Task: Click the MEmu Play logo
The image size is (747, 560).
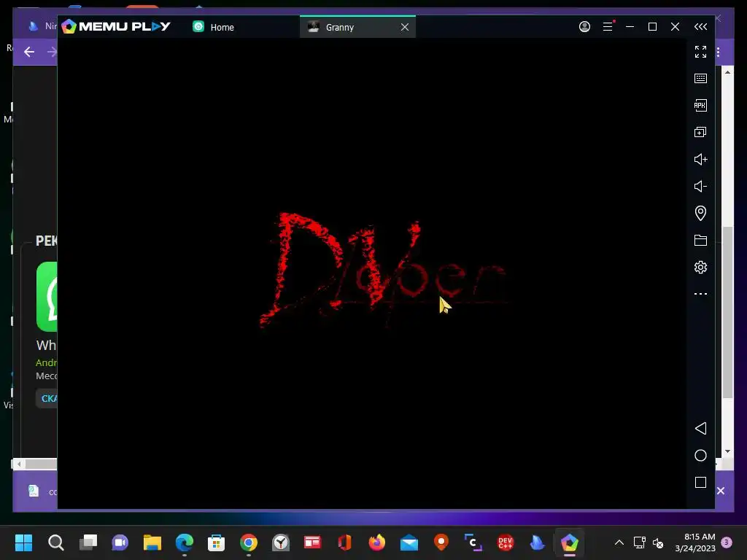Action: pyautogui.click(x=116, y=26)
